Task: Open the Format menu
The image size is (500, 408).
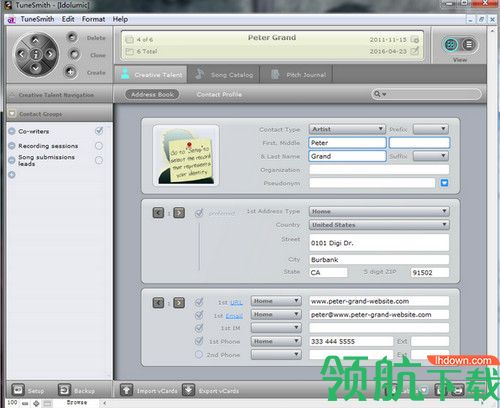Action: pos(93,19)
